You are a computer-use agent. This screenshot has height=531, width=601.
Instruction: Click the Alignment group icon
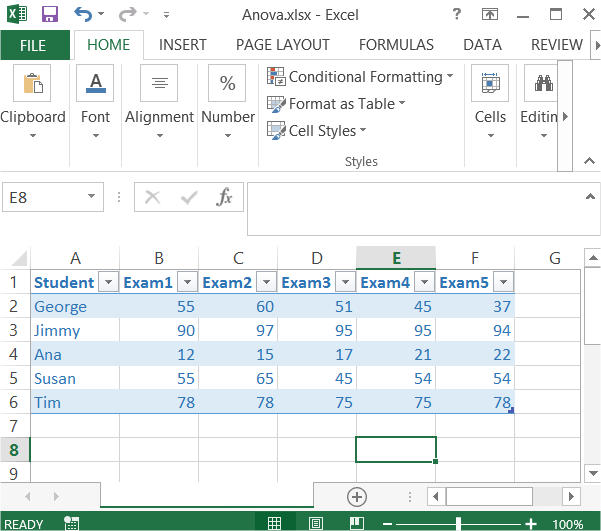coord(159,83)
